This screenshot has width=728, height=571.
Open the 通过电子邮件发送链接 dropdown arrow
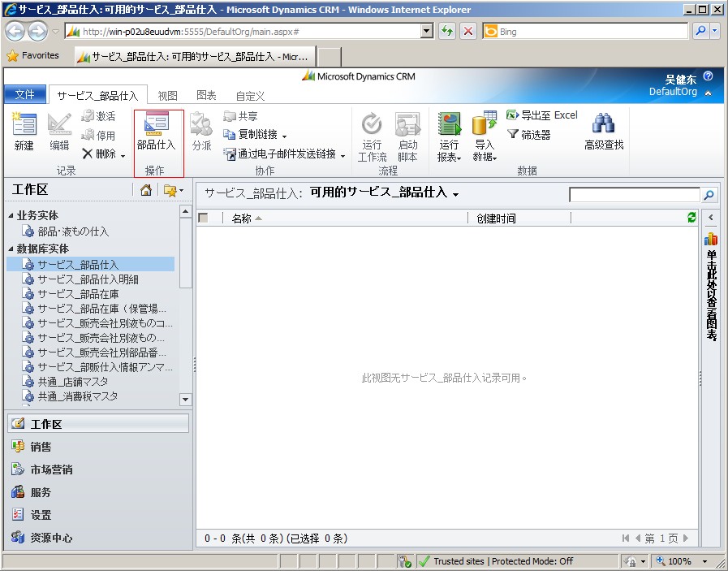(x=343, y=155)
